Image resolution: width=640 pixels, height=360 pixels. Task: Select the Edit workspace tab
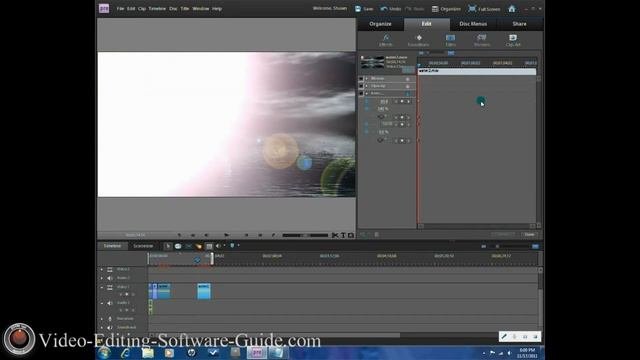pos(427,24)
